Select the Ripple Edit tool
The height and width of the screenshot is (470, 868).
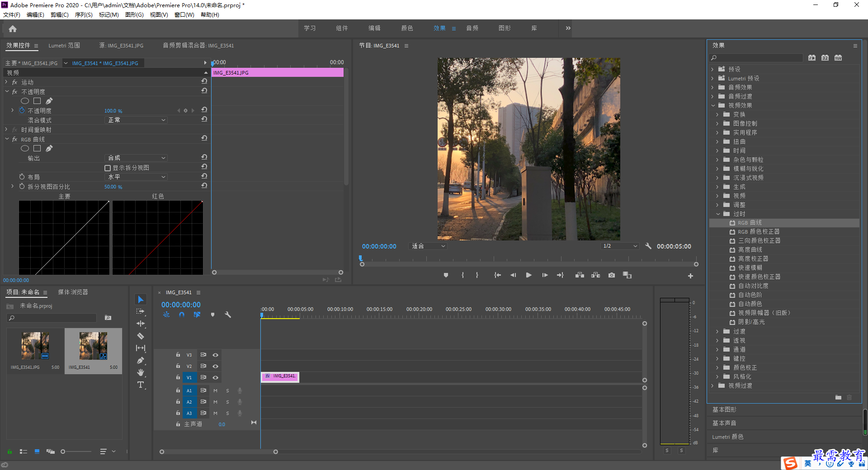(141, 324)
